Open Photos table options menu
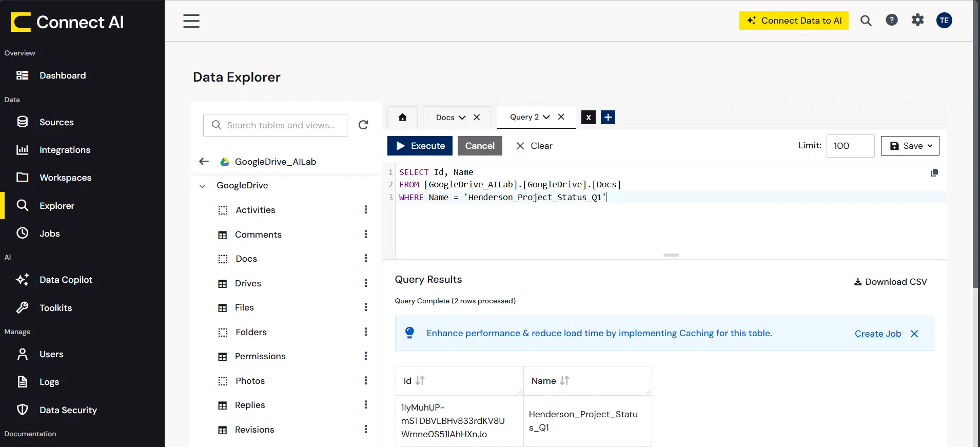Screen dimensions: 980x447 click(366, 380)
